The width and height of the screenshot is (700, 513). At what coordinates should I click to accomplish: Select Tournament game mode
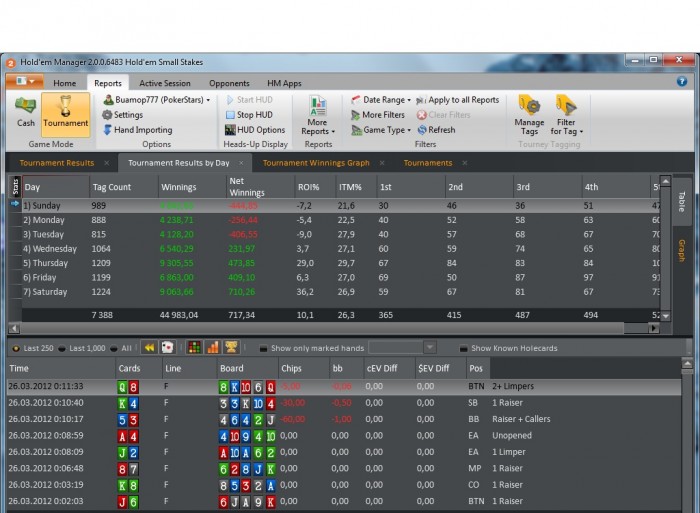(66, 114)
